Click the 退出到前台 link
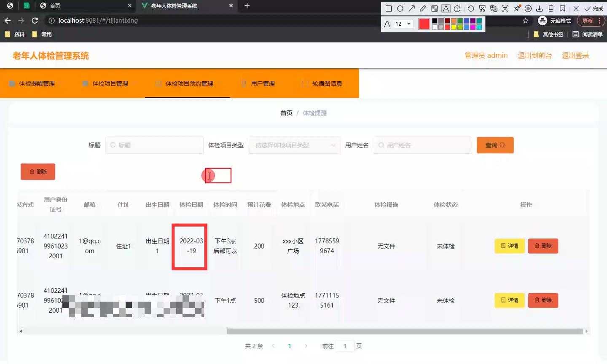Viewport: 607px width, 364px height. 534,56
